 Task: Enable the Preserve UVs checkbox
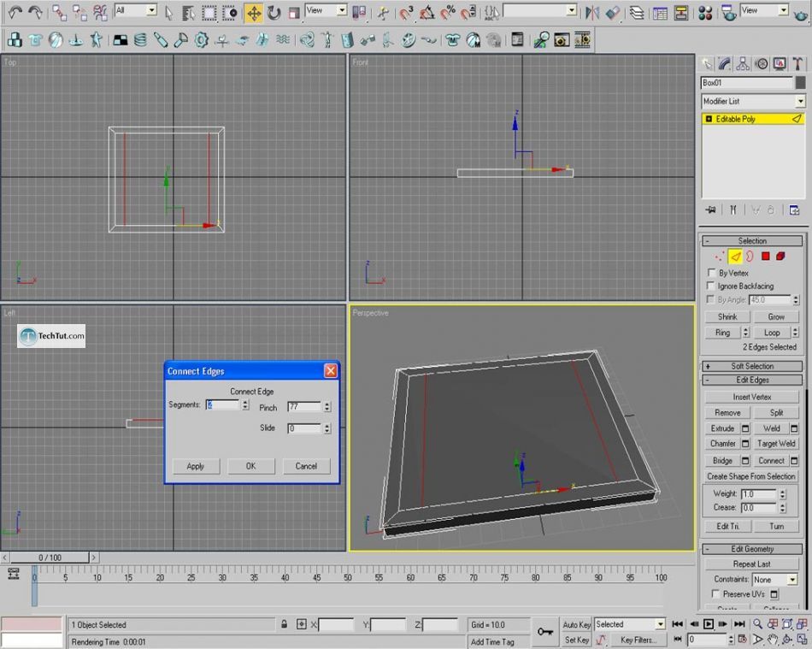715,593
